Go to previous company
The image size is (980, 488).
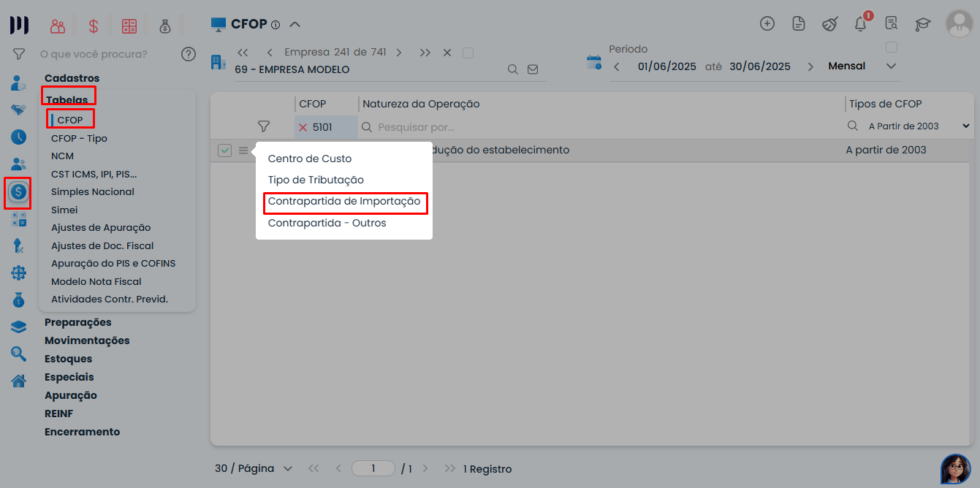tap(270, 53)
